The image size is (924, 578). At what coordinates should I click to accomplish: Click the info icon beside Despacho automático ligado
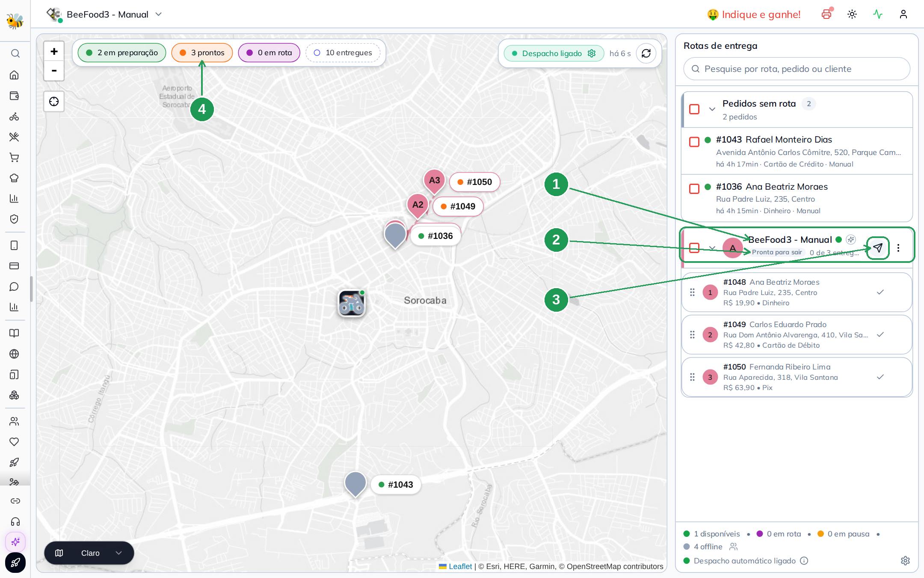(804, 561)
